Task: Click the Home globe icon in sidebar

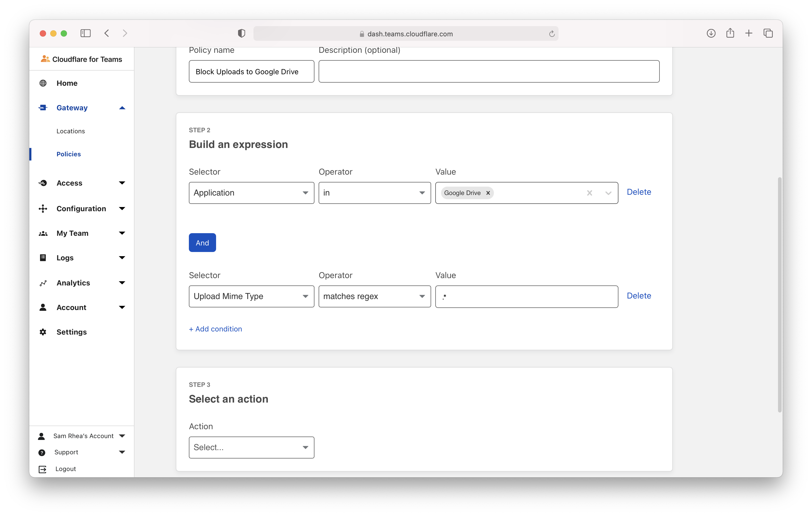Action: pos(43,83)
